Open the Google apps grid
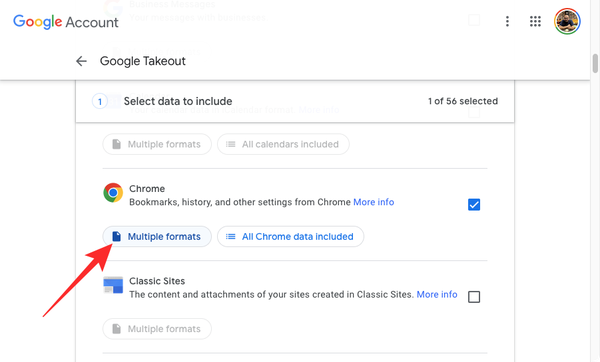 [535, 21]
